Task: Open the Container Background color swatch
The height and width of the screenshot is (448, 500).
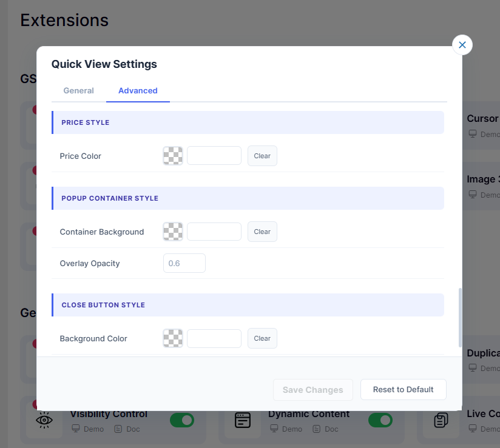Action: click(173, 232)
